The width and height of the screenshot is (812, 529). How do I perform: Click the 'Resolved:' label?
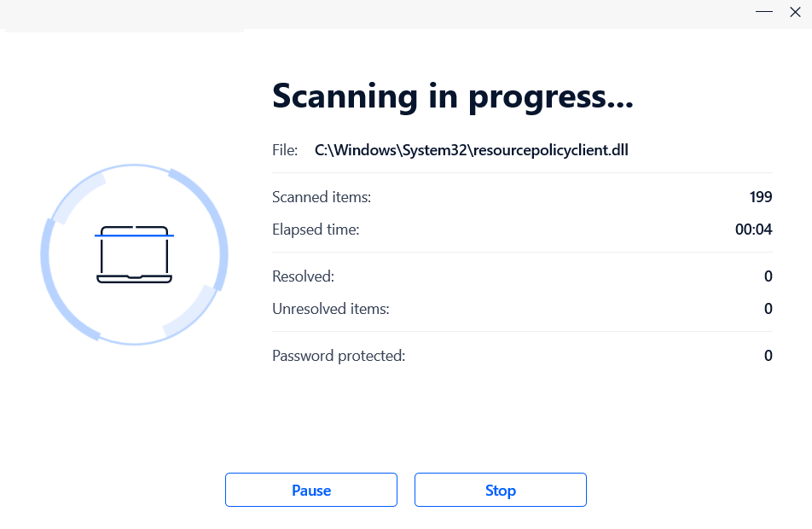pos(303,276)
